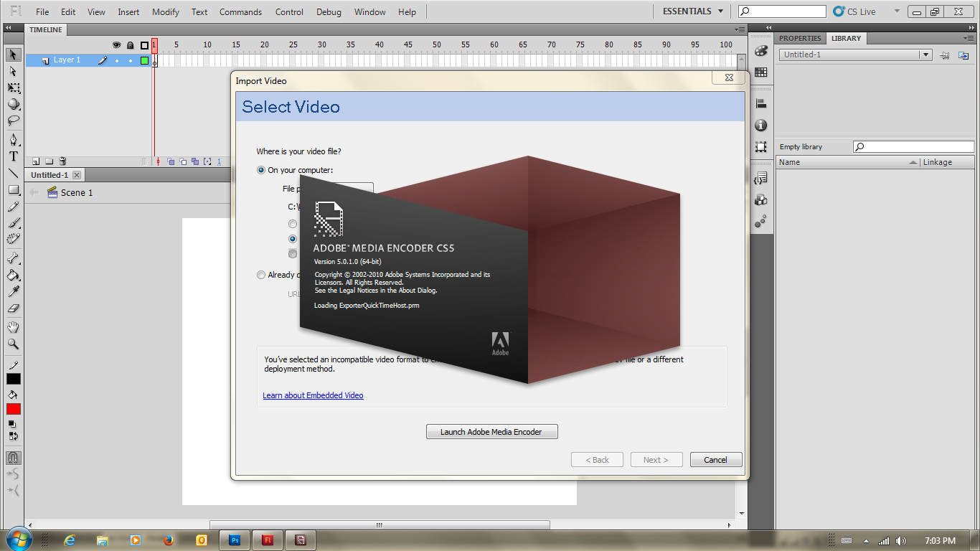Screen dimensions: 980x551
Task: Create a new layer in Timeline
Action: click(x=36, y=162)
